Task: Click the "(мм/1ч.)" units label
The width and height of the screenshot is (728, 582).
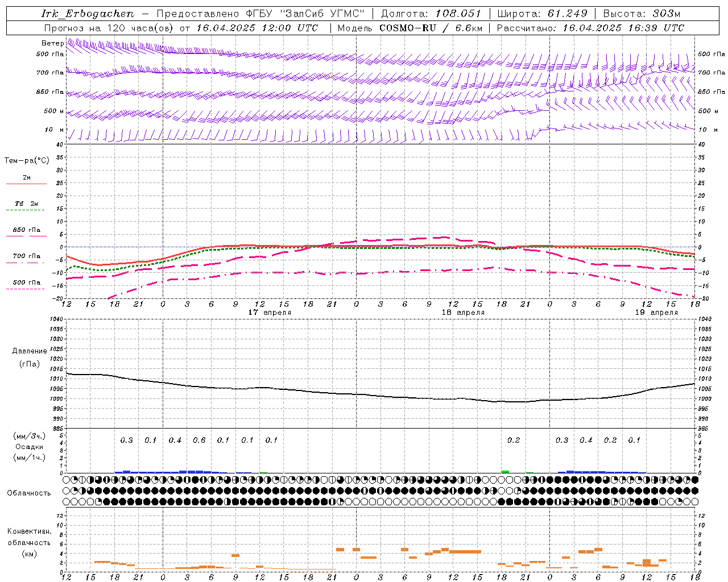Action: 30,457
